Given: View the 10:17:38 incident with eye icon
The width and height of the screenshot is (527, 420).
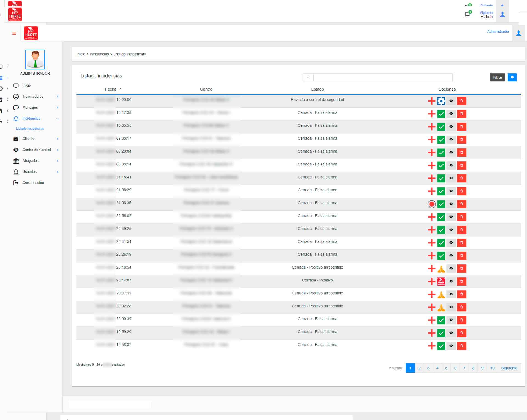Looking at the screenshot, I should (x=451, y=114).
